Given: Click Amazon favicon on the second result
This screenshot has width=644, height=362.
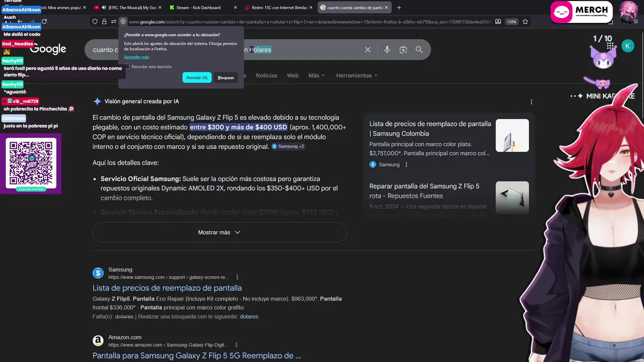Looking at the screenshot, I should pyautogui.click(x=98, y=341).
